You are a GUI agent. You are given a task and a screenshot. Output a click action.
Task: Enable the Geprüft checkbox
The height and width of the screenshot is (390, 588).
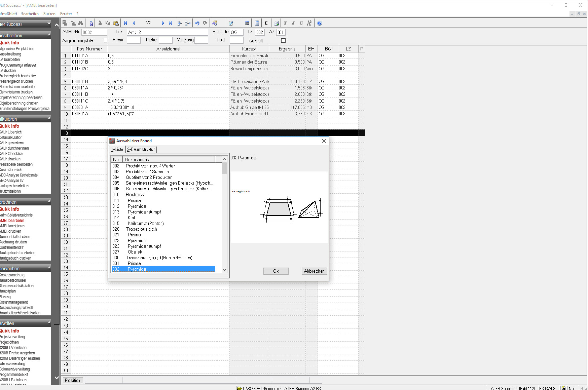(x=283, y=41)
